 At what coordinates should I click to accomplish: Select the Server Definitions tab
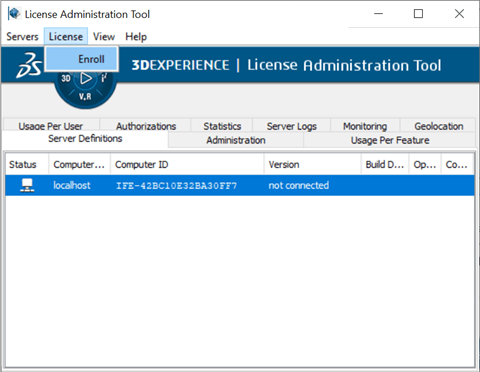(x=85, y=139)
